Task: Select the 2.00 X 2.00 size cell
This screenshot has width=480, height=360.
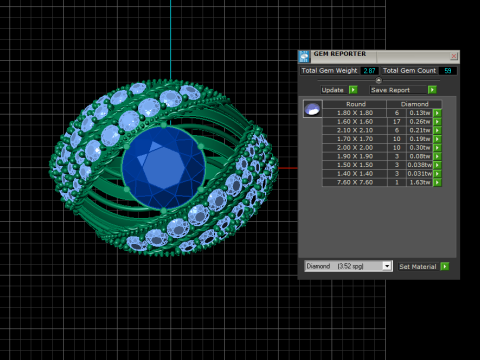Action: pos(355,148)
